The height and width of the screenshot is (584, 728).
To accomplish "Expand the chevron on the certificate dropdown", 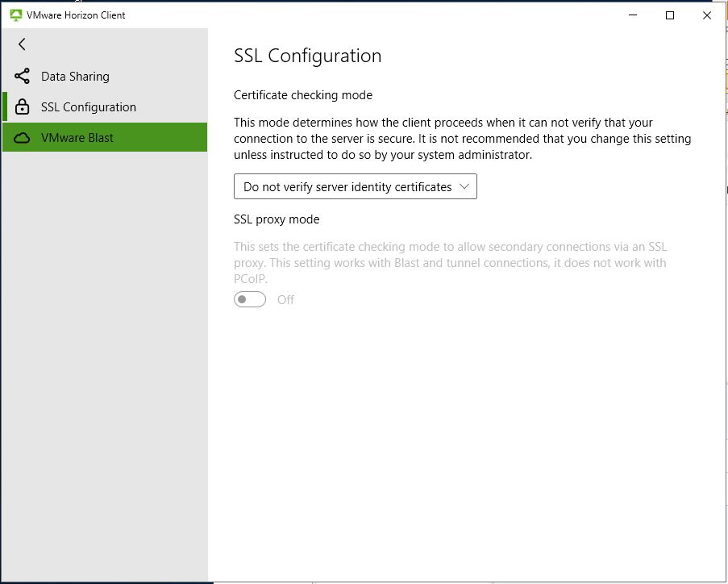I will pos(464,186).
